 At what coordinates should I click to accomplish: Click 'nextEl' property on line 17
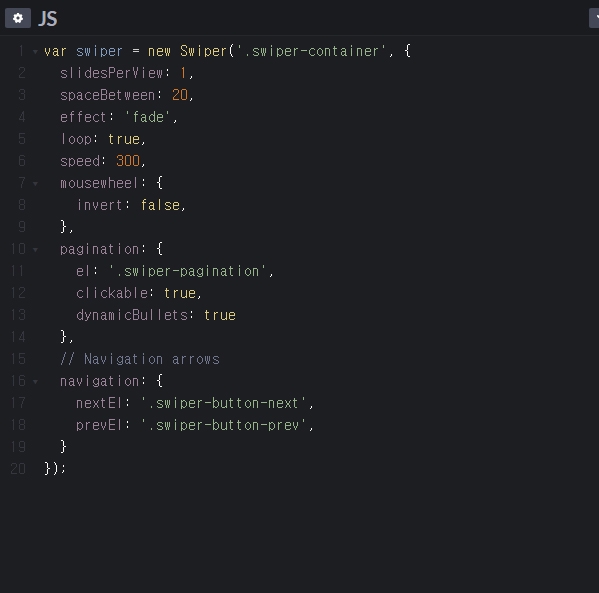click(99, 403)
